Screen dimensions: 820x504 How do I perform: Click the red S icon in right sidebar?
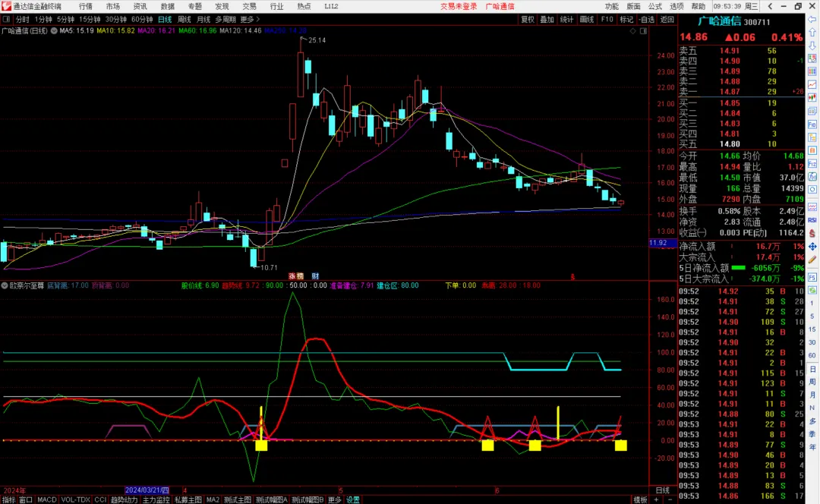812,233
